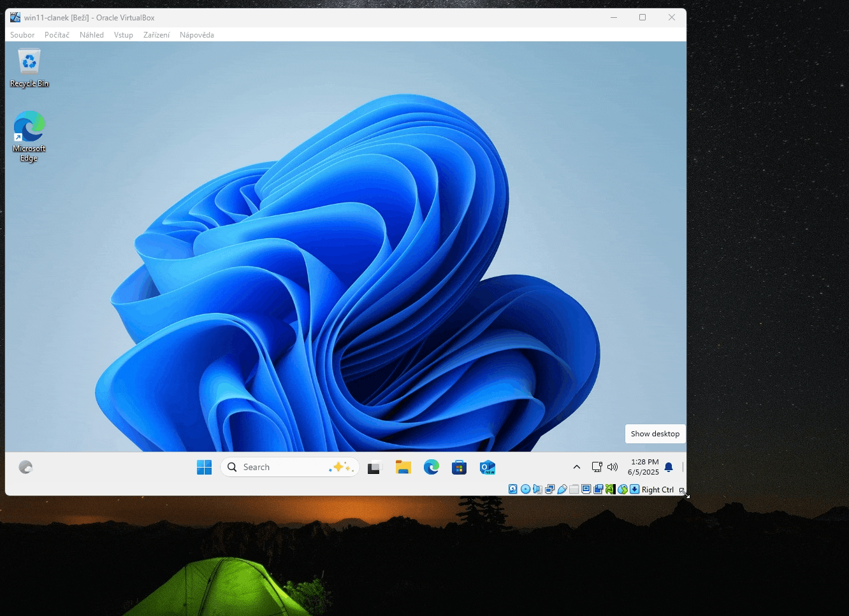Open Outlook (new) from the taskbar
This screenshot has width=849, height=616.
tap(488, 468)
